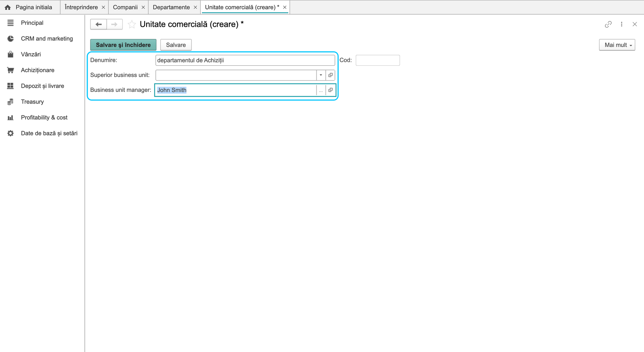Expand the Superior business unit dropdown arrow
Screen dimensions: 644x352
click(321, 75)
